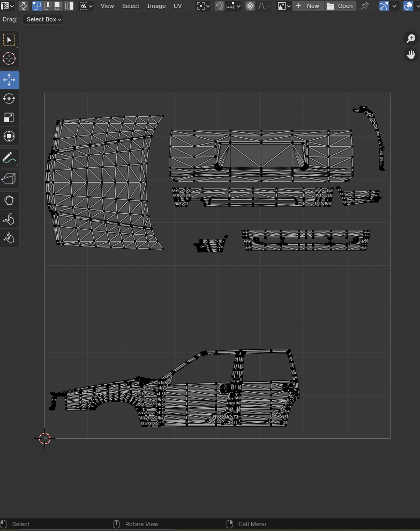
Task: Click the Open label to load an image
Action: pos(345,6)
